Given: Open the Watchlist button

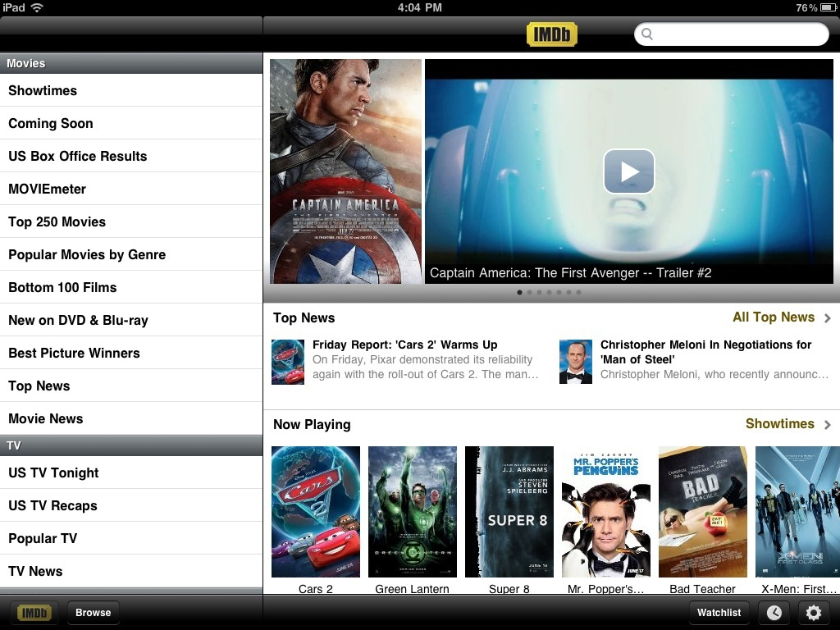Looking at the screenshot, I should pyautogui.click(x=719, y=612).
